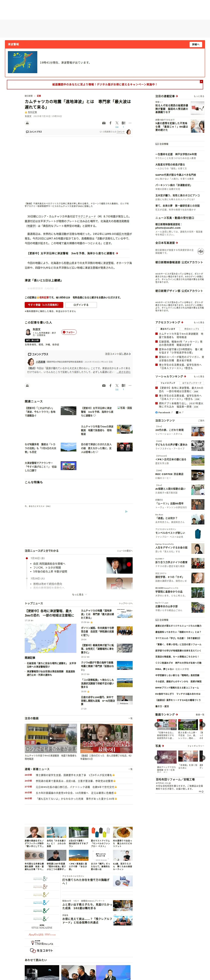Image resolution: width=210 pixels, height=980 pixels.
Task: Open ご案内 link beside 注目コンテンツ
Action: (201, 420)
